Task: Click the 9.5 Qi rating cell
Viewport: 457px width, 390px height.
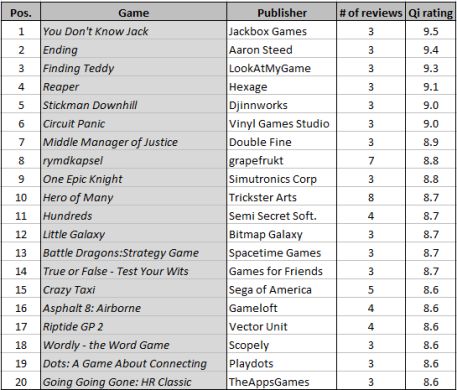Action: tap(431, 31)
